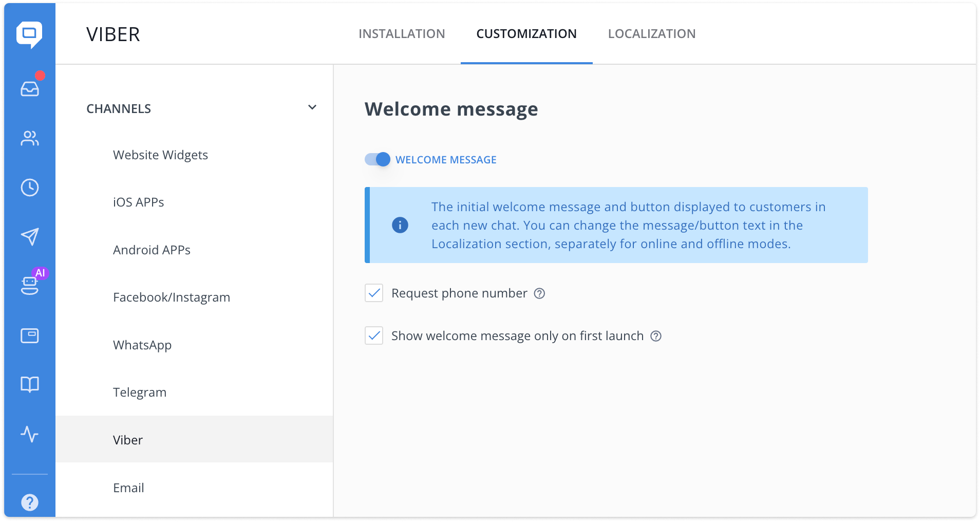Open the knowledge base section

click(x=30, y=384)
